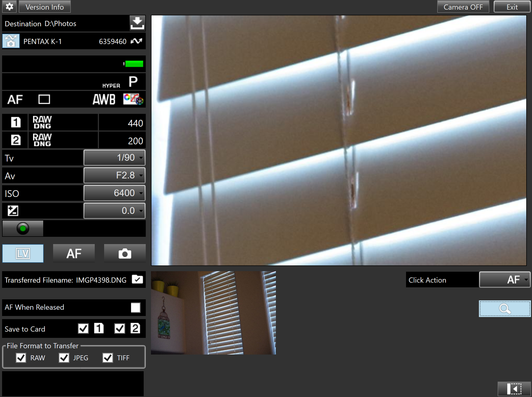Open Version Info
532x397 pixels.
point(45,7)
